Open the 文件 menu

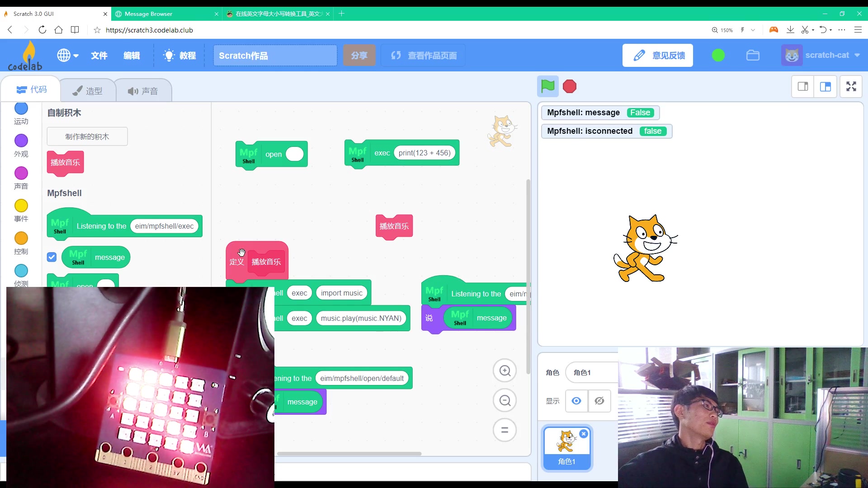pyautogui.click(x=99, y=55)
